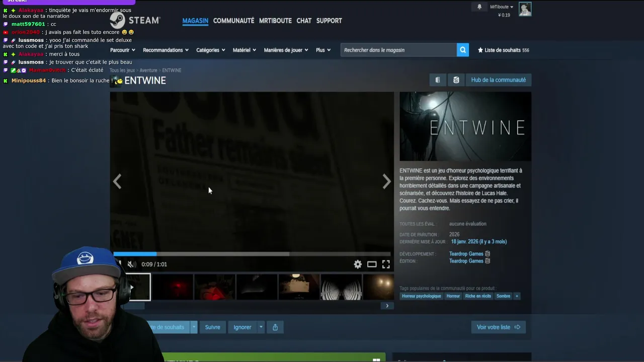This screenshot has height=362, width=644.
Task: Open the SUPPORT tab
Action: pos(329,21)
